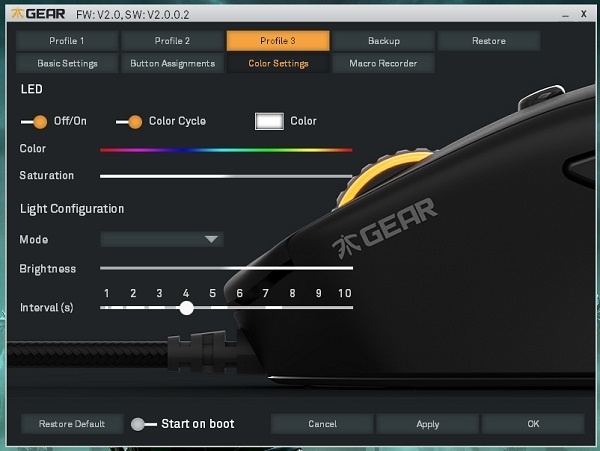Toggle the Color Cycle switch
Viewport: 600px width, 451px height.
click(129, 122)
